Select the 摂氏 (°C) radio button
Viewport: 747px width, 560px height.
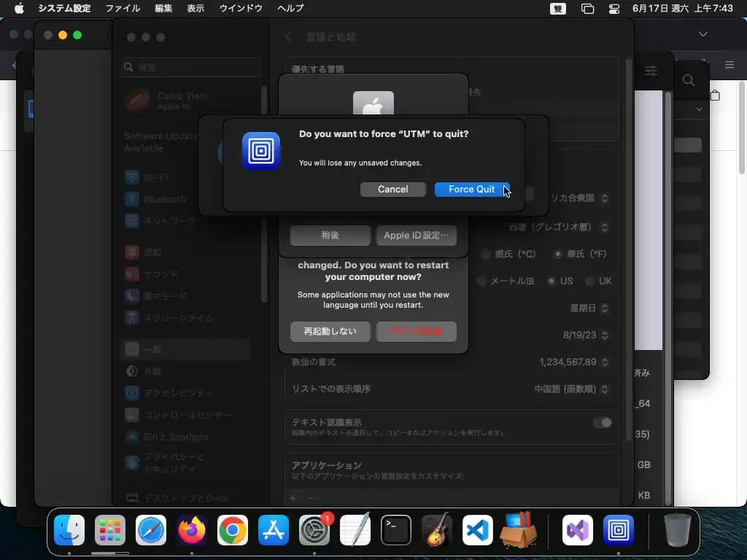pyautogui.click(x=485, y=254)
